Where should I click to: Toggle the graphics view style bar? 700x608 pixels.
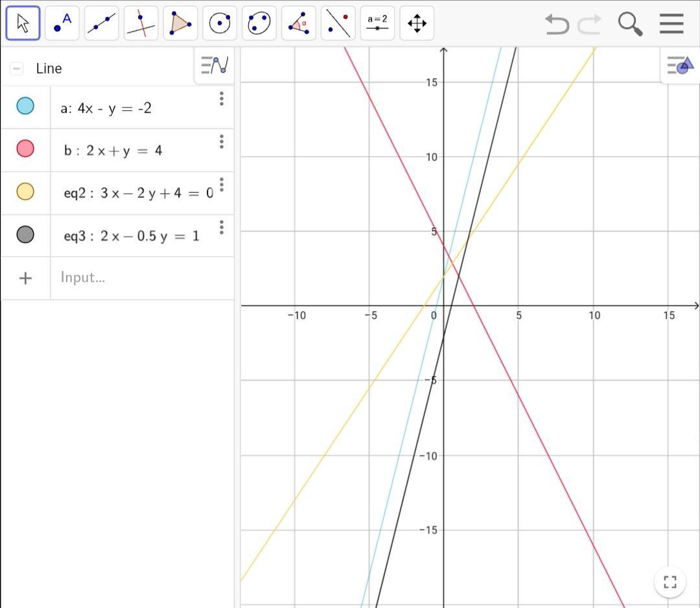point(680,65)
